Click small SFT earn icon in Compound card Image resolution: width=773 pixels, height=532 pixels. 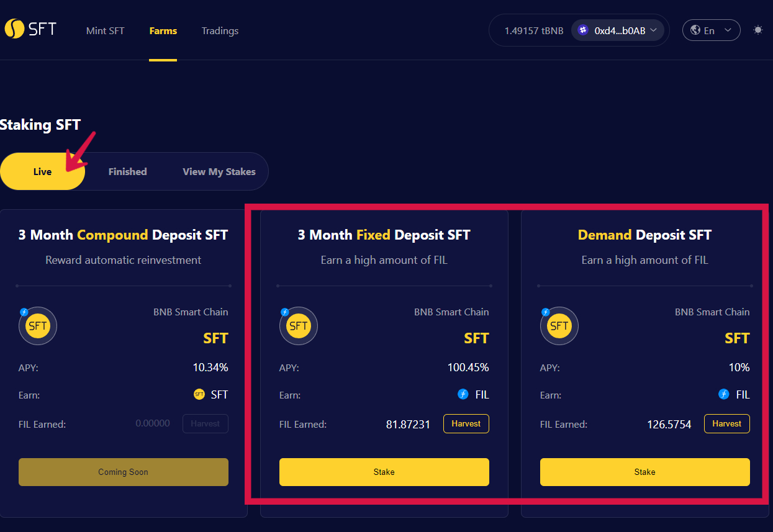(x=199, y=394)
